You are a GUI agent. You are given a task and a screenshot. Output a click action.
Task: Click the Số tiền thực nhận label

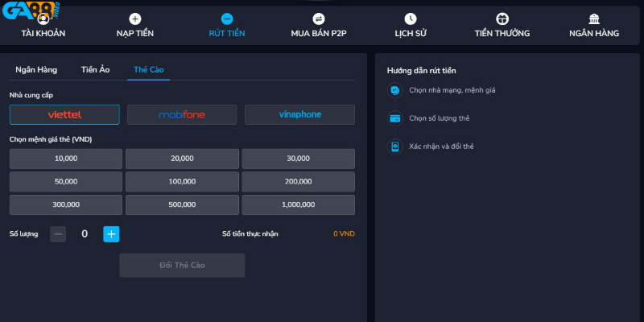coord(250,233)
